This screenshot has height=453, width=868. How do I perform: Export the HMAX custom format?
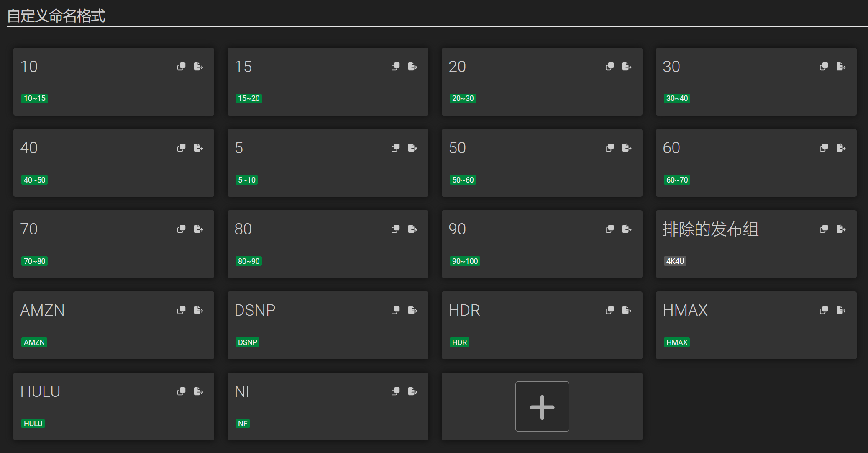point(841,310)
